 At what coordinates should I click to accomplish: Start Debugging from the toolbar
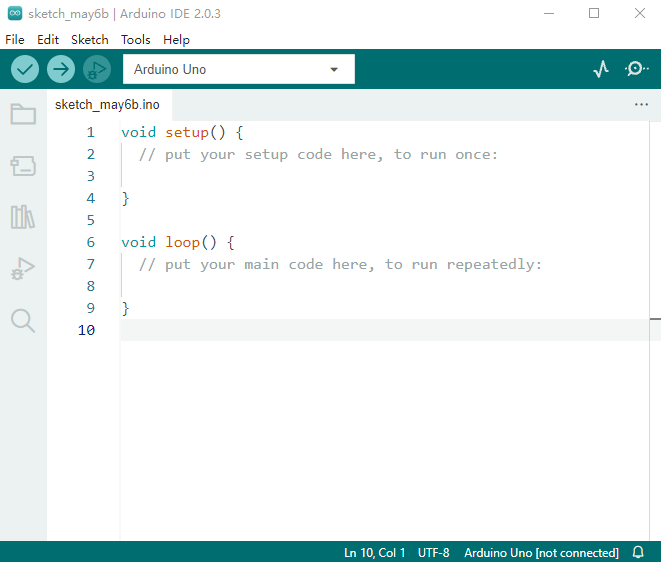click(97, 69)
